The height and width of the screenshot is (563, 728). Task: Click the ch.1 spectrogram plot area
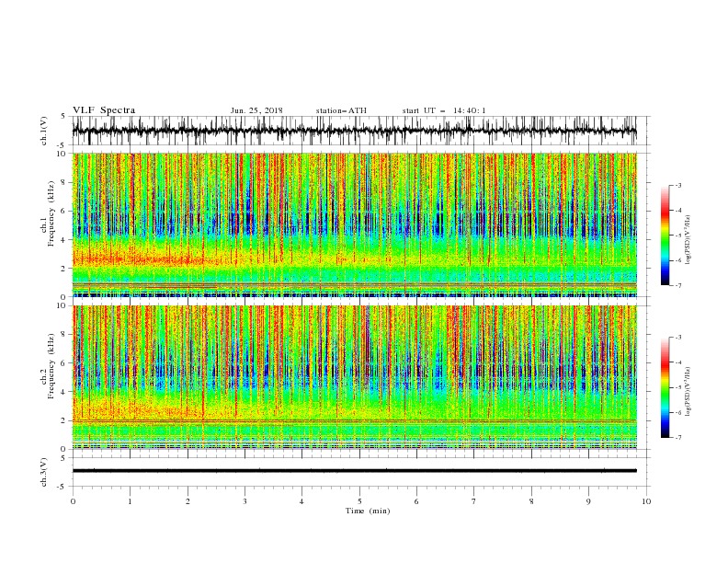pos(354,224)
